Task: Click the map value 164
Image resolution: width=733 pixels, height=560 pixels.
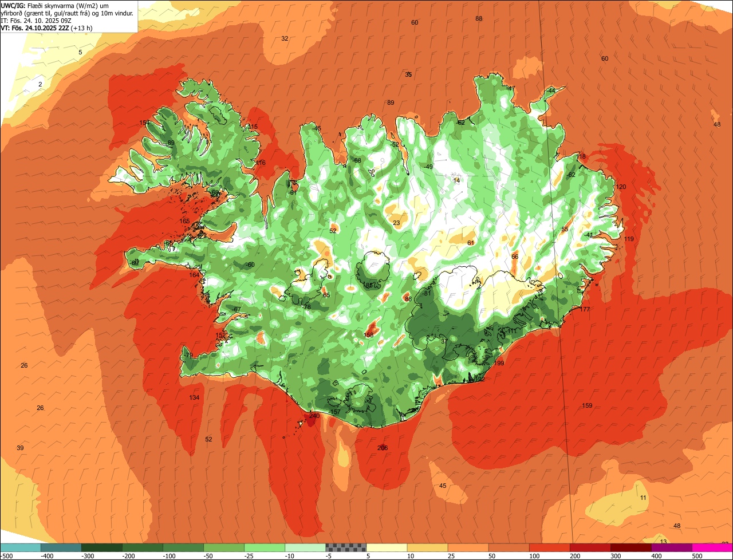Action: pos(195,275)
